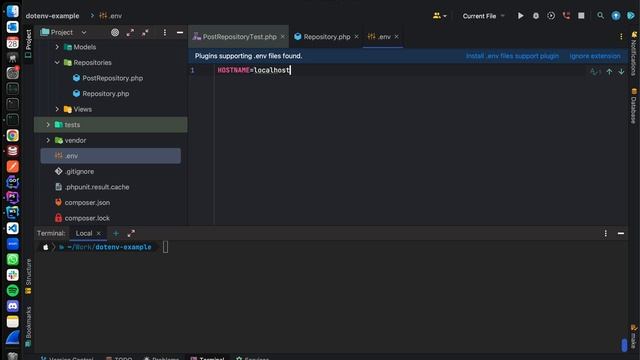Open the Project view selector dropdown
This screenshot has width=640, height=360.
point(64,32)
